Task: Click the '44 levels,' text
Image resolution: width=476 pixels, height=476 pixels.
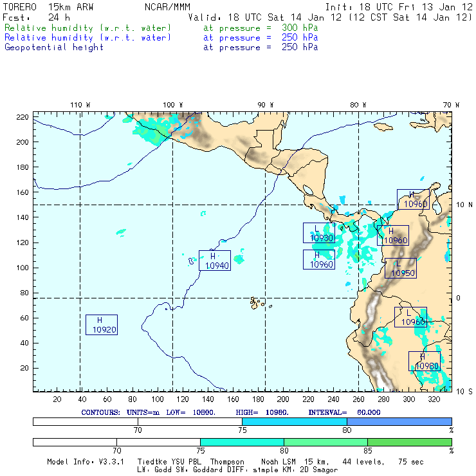Action: (x=363, y=462)
